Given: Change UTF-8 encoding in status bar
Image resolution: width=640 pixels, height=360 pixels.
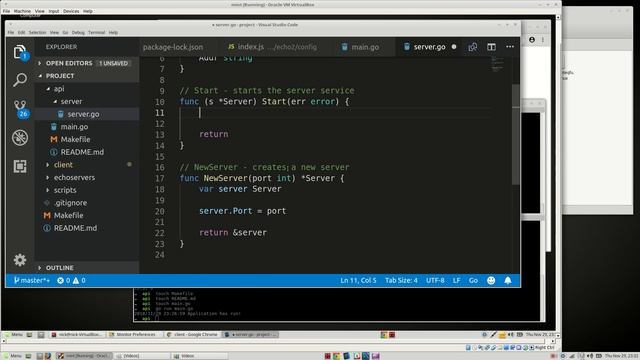Looking at the screenshot, I should pos(435,280).
